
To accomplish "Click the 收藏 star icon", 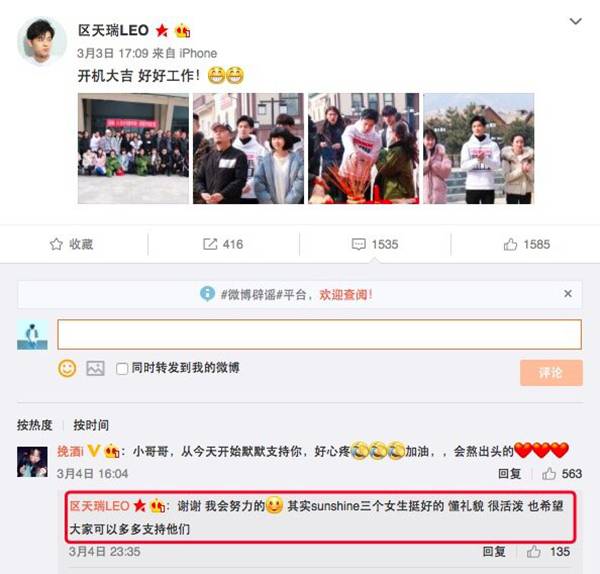I will tap(56, 244).
